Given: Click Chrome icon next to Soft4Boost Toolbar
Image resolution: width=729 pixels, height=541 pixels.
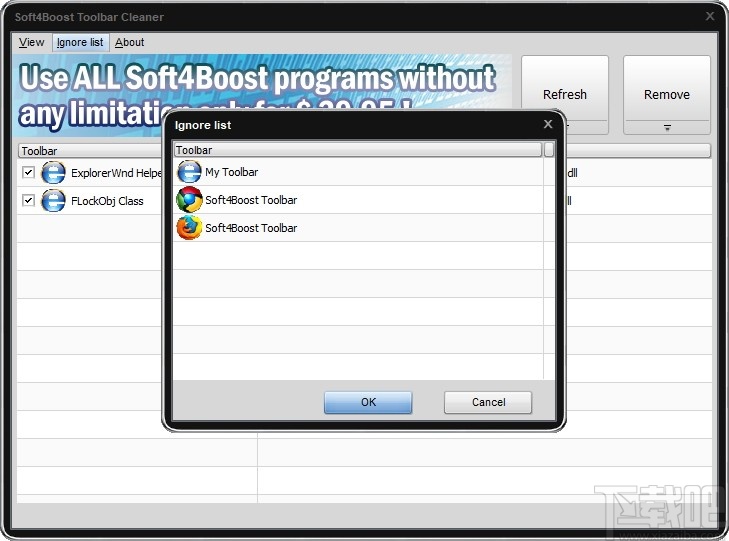Looking at the screenshot, I should (189, 200).
